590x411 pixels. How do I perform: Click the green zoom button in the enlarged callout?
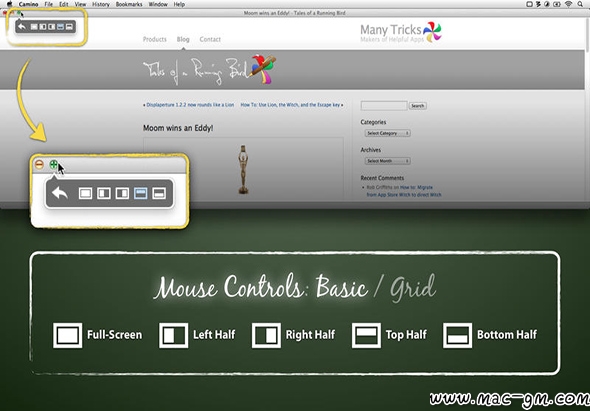point(54,164)
